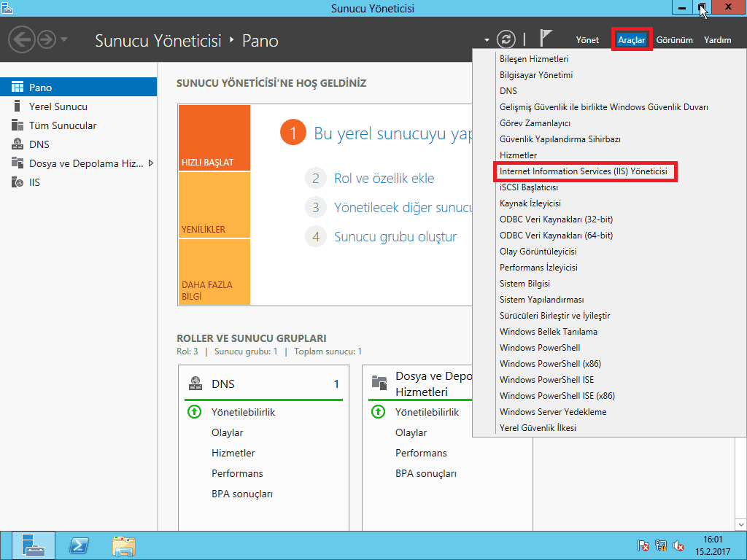
Task: Click network status tray icon
Action: tap(661, 545)
